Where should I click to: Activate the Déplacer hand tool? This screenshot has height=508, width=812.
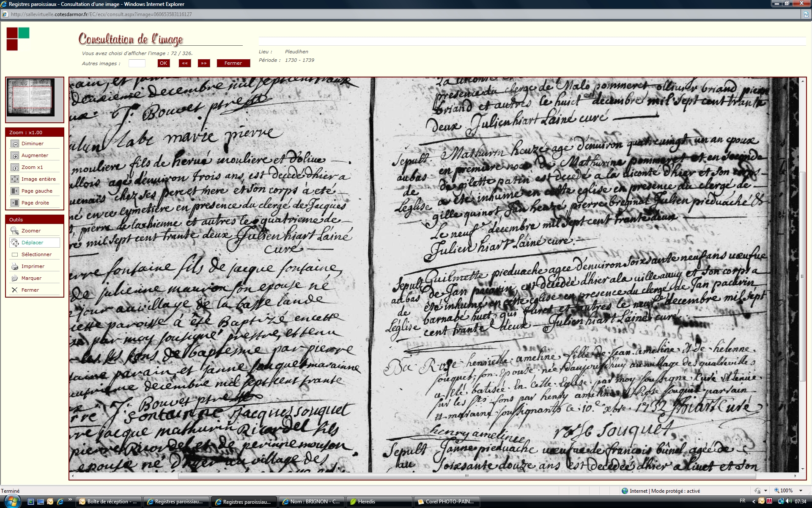pos(15,243)
